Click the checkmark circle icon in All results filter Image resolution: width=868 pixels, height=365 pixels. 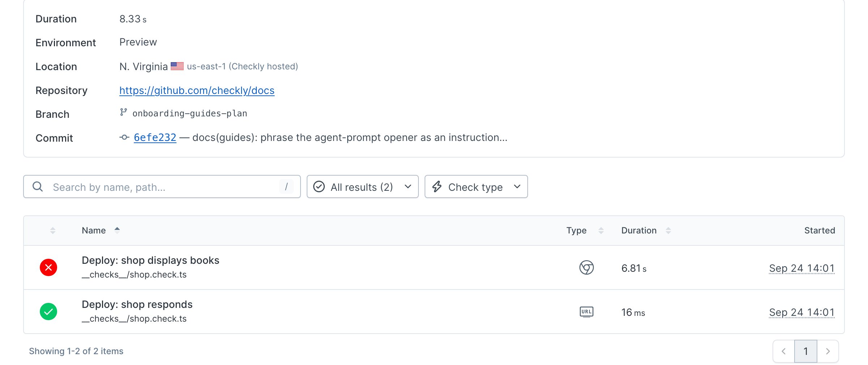click(319, 186)
